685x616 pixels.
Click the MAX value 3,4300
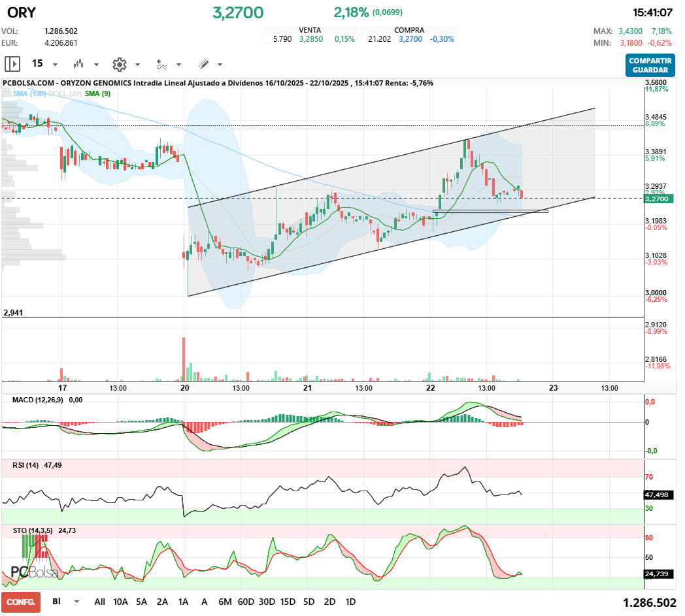point(630,31)
